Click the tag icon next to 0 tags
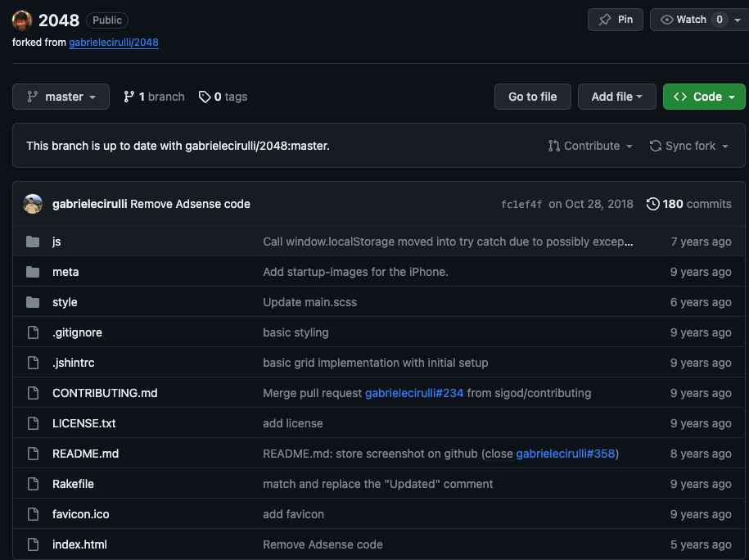 [x=205, y=97]
